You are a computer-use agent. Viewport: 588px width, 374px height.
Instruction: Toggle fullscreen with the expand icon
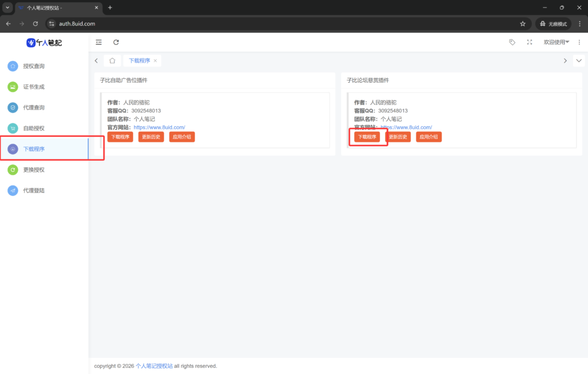coord(529,42)
